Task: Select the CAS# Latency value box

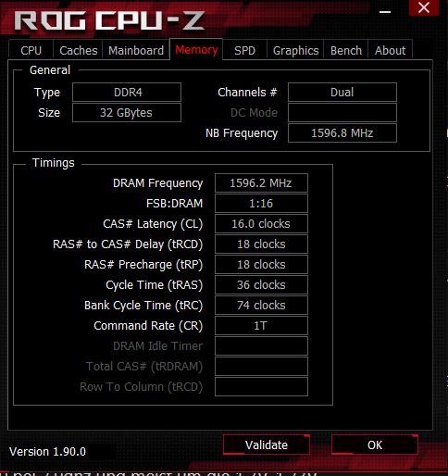Action: [x=261, y=224]
